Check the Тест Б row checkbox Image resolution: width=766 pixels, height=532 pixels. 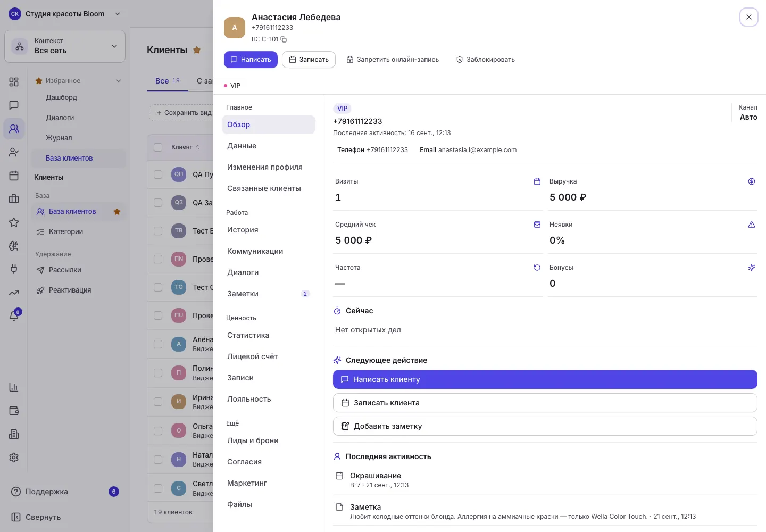tap(158, 231)
